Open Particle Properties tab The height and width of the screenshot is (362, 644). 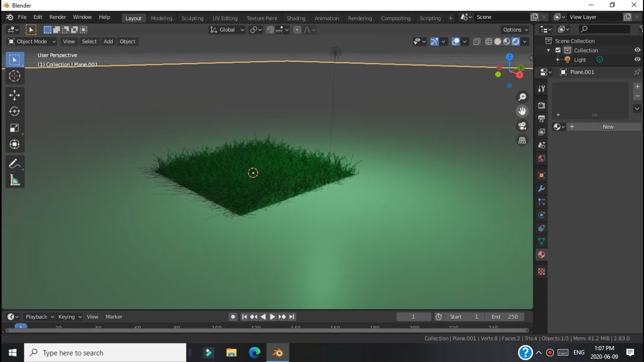(541, 202)
